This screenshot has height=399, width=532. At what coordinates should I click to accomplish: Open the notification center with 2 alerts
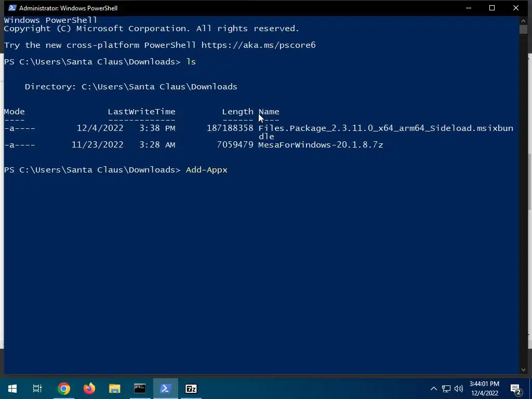click(x=516, y=389)
